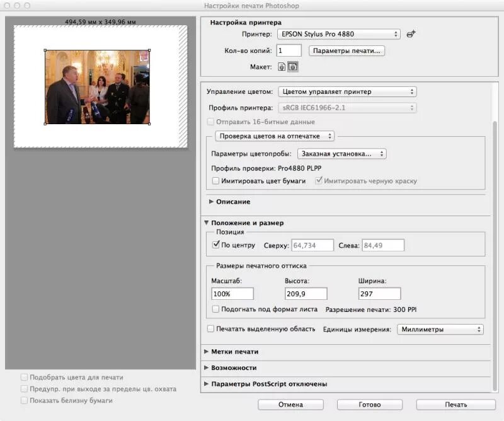Click the Высота 209,9 field

306,294
